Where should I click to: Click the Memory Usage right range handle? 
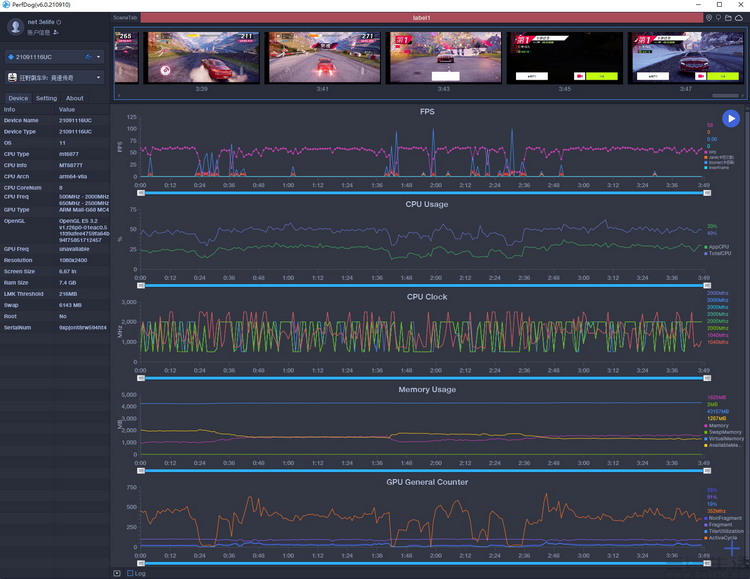coord(707,471)
